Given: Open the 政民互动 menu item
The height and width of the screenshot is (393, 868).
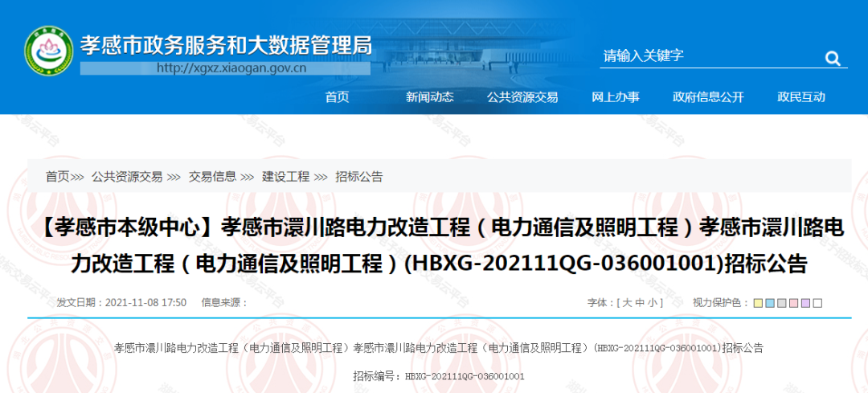Looking at the screenshot, I should [x=801, y=97].
